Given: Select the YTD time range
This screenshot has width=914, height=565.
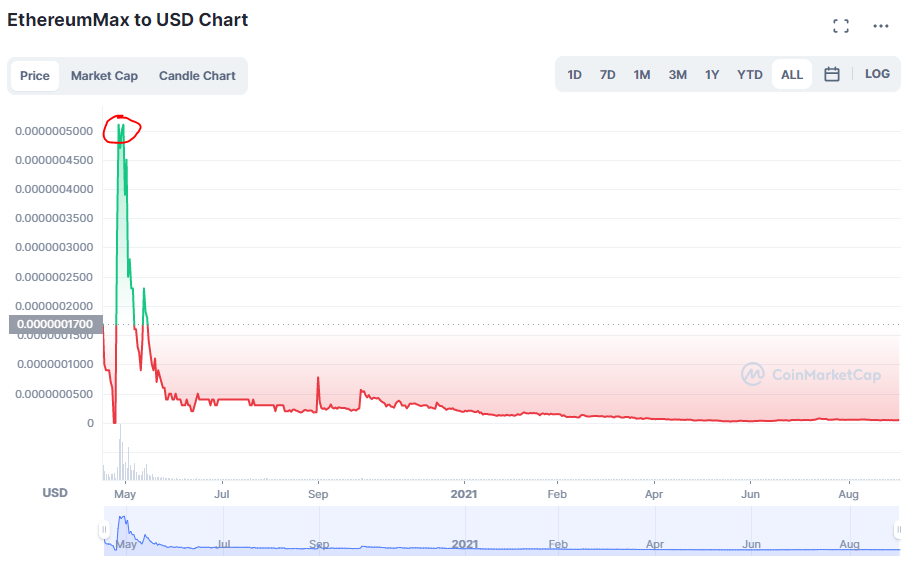Looking at the screenshot, I should (x=750, y=75).
